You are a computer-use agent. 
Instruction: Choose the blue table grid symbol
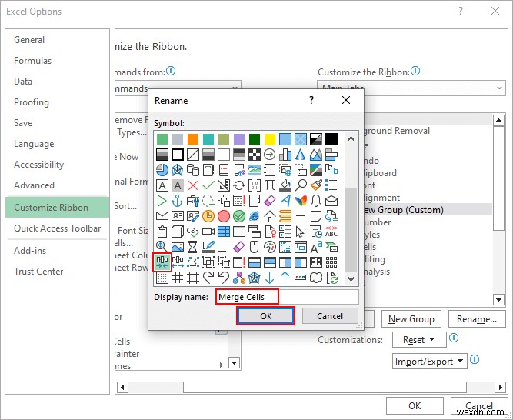tap(224, 232)
